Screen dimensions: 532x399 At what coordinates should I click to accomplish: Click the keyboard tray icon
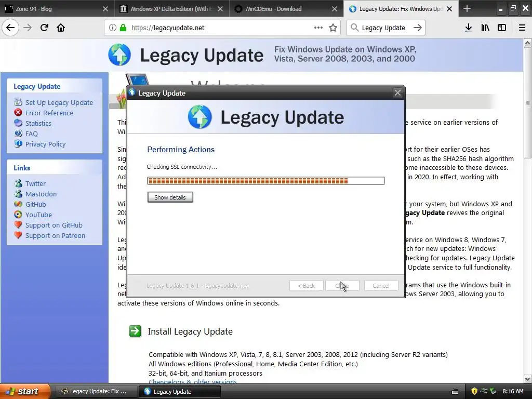tap(455, 392)
